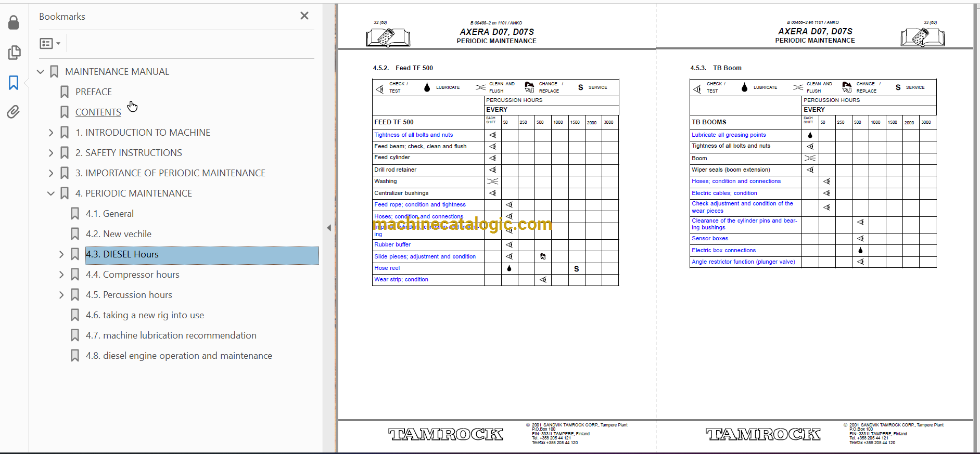
Task: Click bookmark icon beside 4.1. General
Action: click(75, 214)
